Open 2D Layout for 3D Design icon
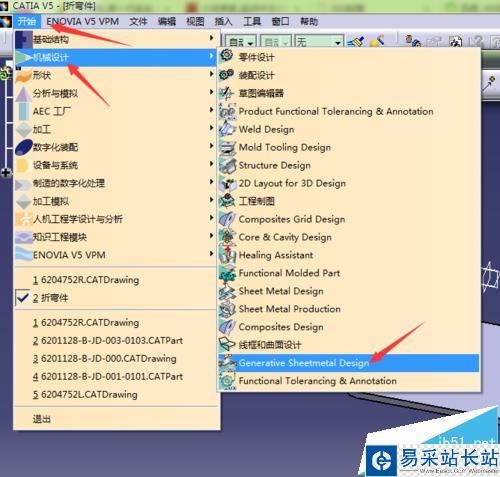500x477 pixels. point(227,183)
